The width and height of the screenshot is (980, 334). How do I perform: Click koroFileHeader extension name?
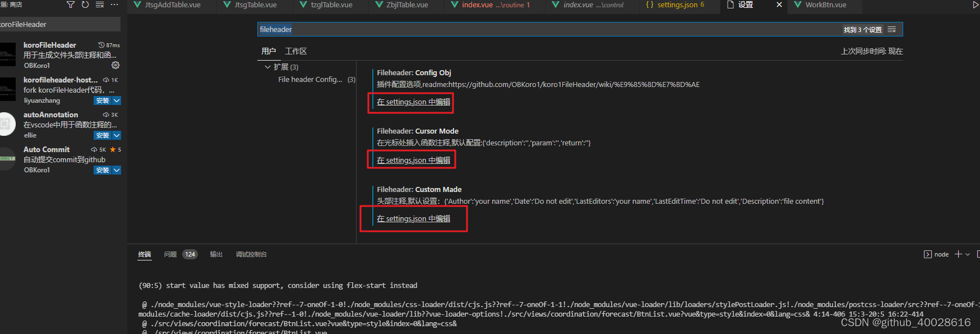click(x=50, y=45)
